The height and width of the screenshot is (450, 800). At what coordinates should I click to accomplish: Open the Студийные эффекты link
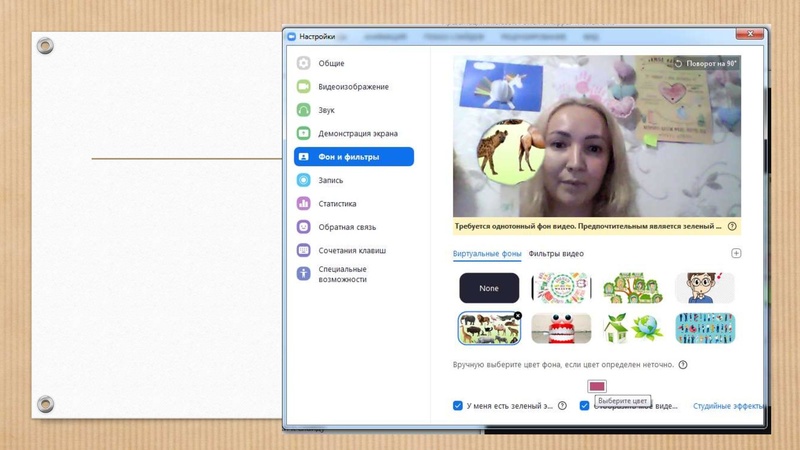(x=728, y=406)
